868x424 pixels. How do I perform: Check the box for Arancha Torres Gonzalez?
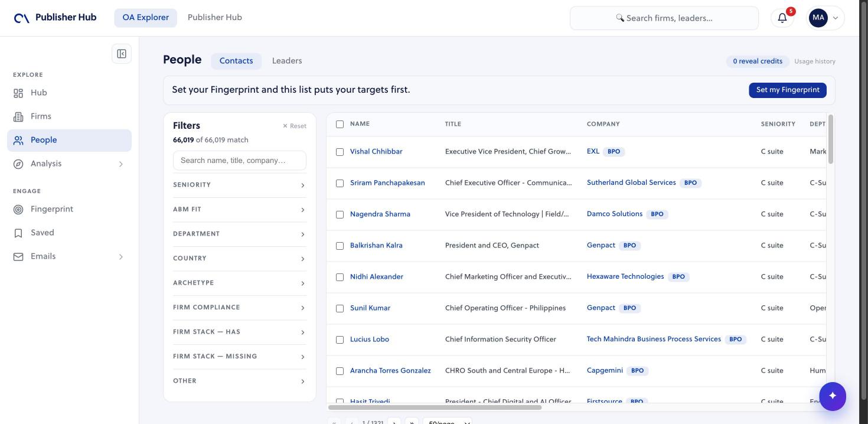click(x=340, y=371)
